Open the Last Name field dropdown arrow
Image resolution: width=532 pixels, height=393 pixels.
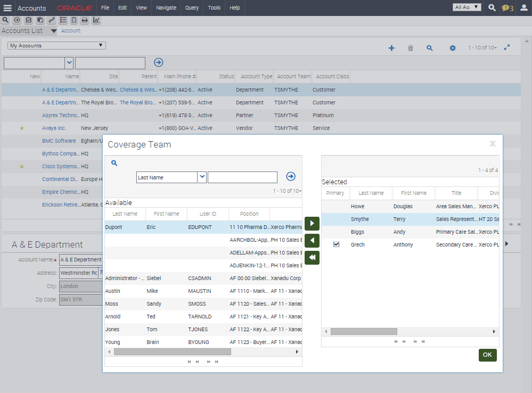(202, 177)
